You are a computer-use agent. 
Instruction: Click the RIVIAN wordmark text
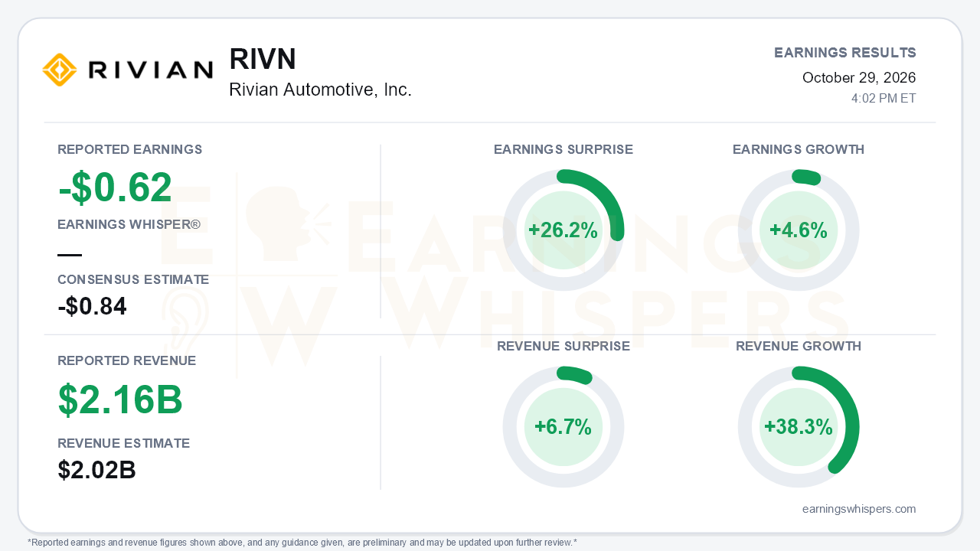pos(150,70)
